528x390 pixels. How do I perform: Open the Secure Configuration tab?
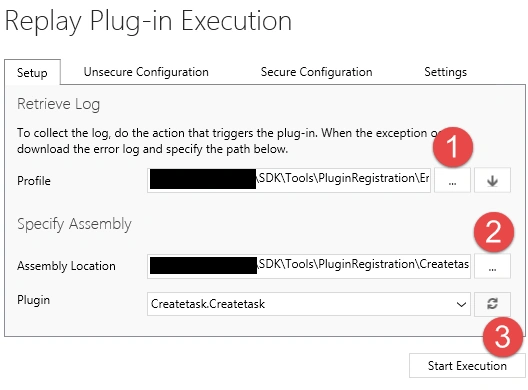(x=316, y=72)
